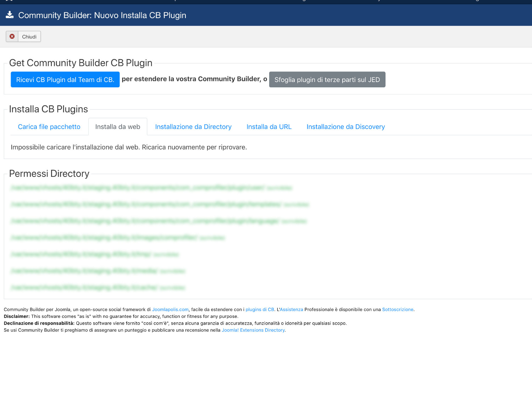Click the Assistenza link in the footer
This screenshot has width=532, height=408.
tap(292, 310)
